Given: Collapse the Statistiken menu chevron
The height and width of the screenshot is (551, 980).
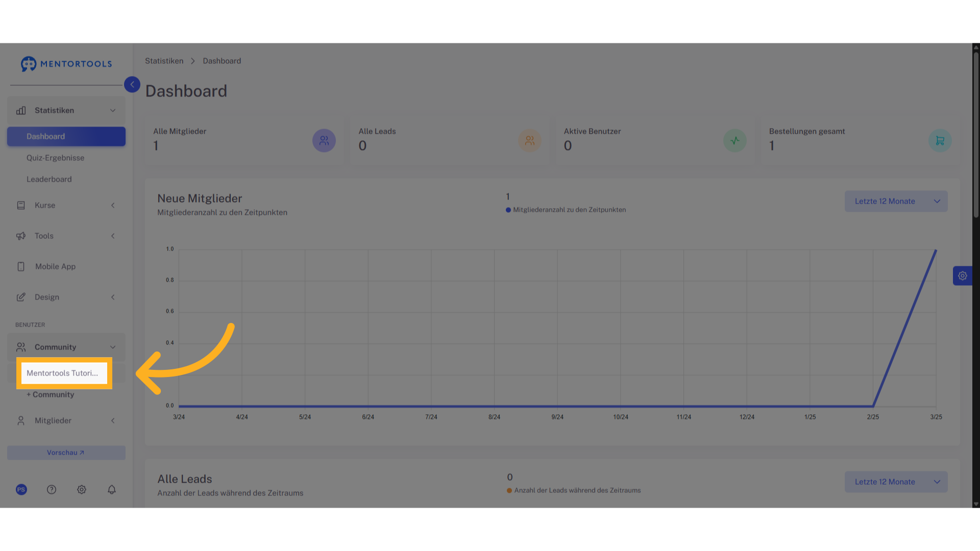Looking at the screenshot, I should click(x=113, y=111).
